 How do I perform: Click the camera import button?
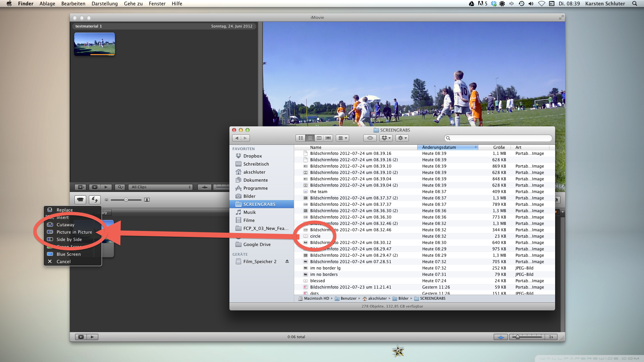pyautogui.click(x=80, y=200)
